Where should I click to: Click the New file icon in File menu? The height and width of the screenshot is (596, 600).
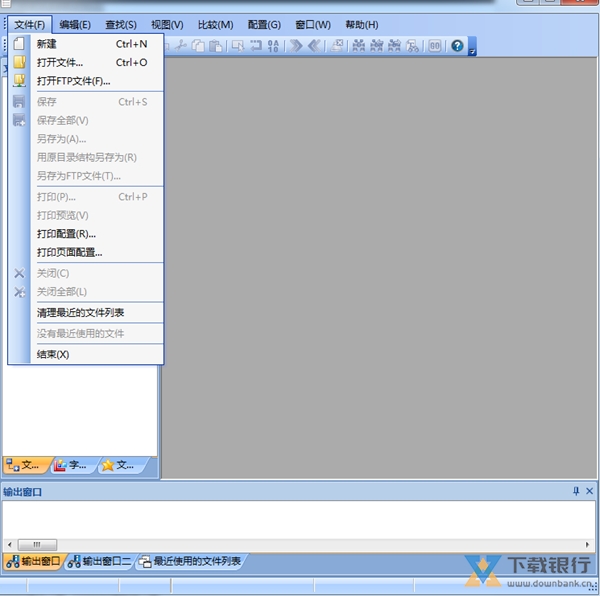pos(19,44)
